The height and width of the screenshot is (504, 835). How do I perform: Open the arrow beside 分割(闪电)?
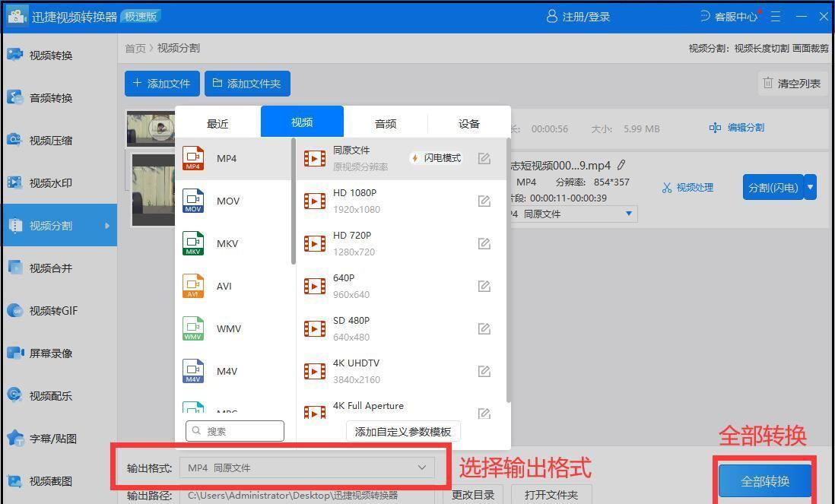point(810,187)
